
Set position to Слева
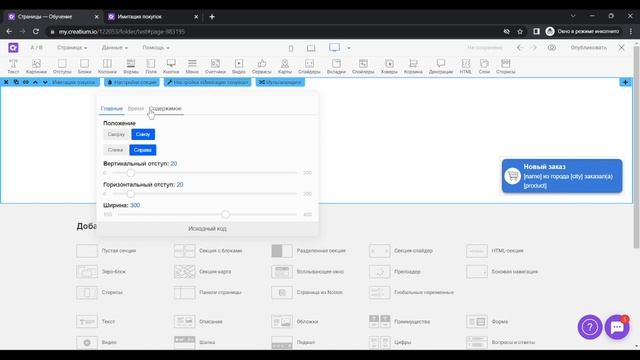[x=115, y=150]
